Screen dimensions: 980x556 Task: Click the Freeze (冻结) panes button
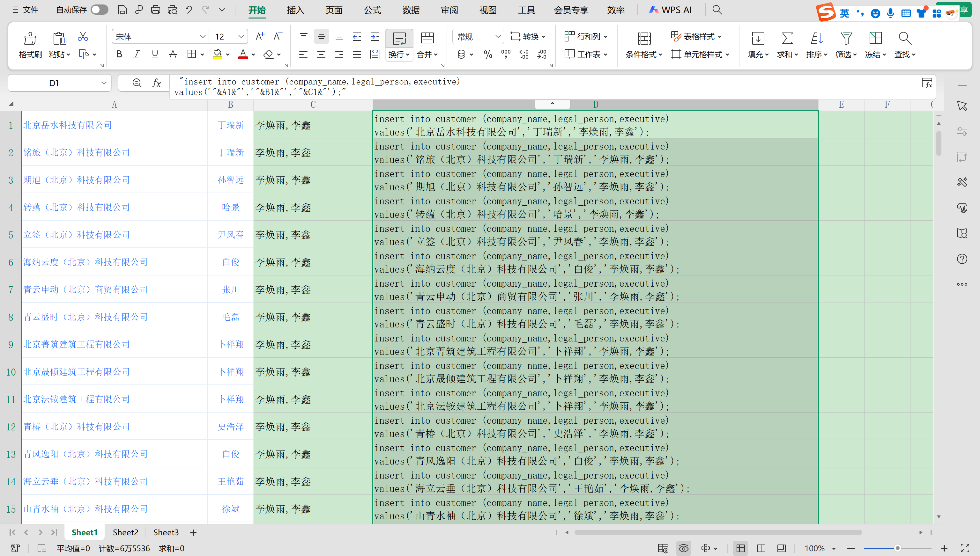(875, 45)
